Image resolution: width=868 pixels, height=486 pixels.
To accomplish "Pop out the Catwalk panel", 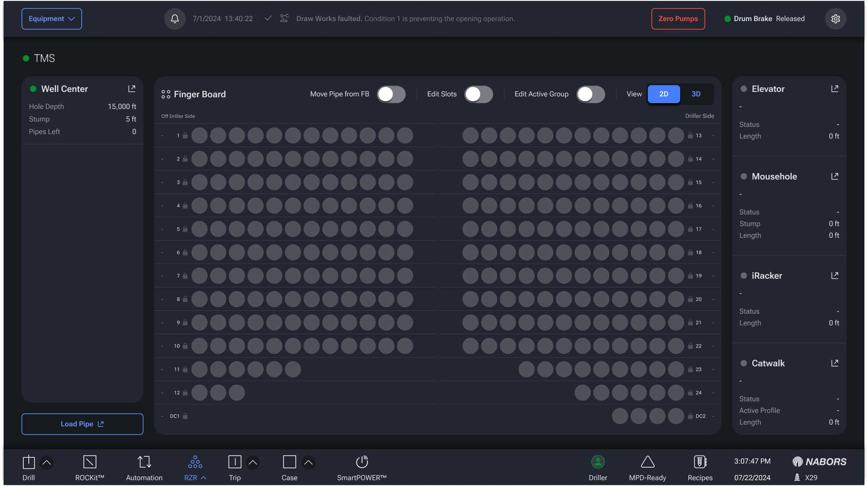I will (x=835, y=363).
